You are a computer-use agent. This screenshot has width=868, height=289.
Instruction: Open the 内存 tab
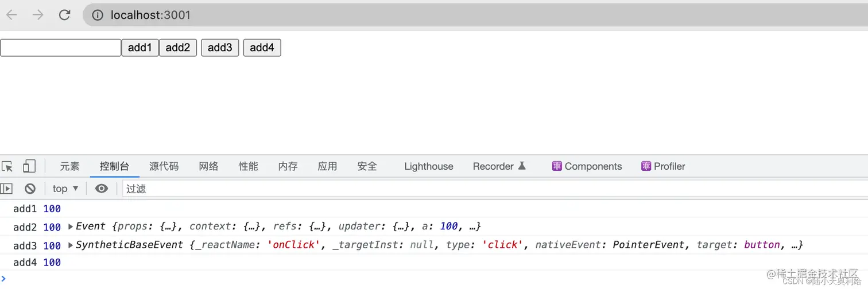point(288,166)
